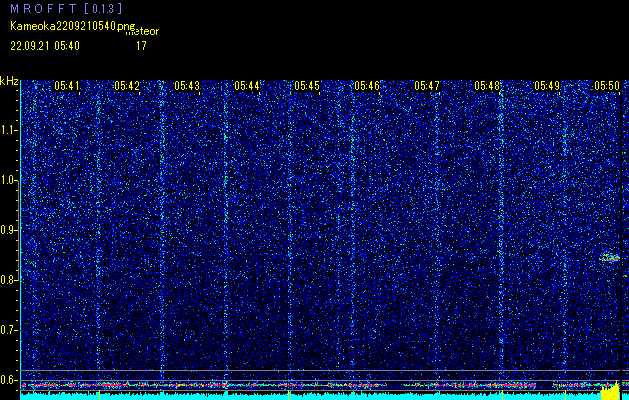The height and width of the screenshot is (400, 629).
Task: Click the 05:41 time marker
Action: pyautogui.click(x=67, y=85)
